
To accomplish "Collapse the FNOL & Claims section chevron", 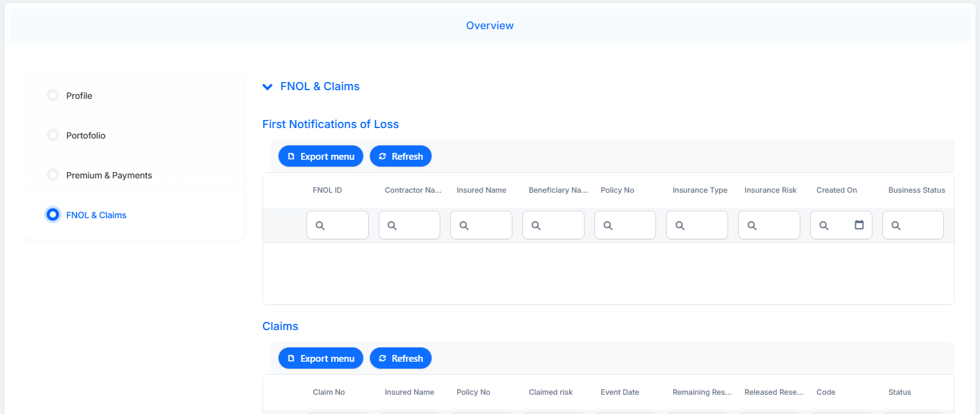I will pos(267,87).
